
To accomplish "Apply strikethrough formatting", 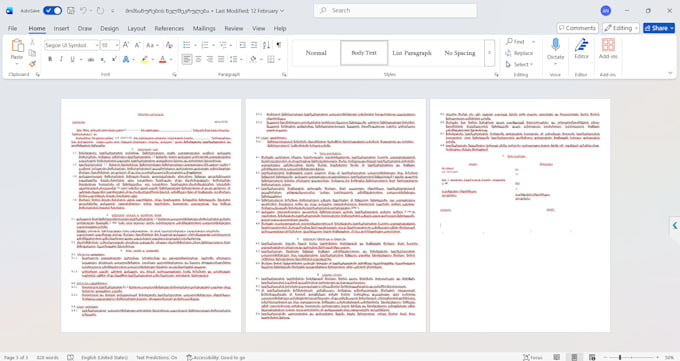I will (x=91, y=59).
